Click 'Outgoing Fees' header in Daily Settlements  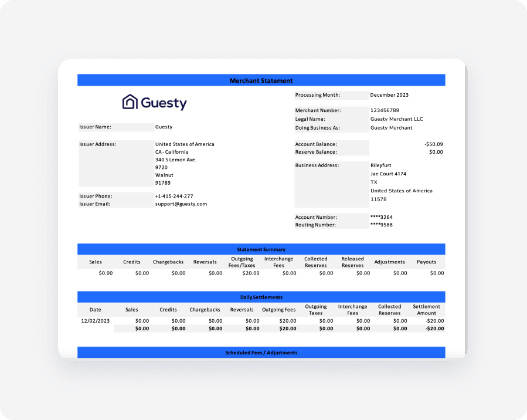278,310
